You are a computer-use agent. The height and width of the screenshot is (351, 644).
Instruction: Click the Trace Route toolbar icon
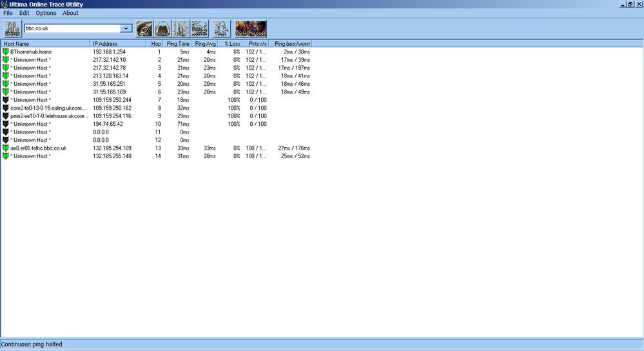point(200,29)
